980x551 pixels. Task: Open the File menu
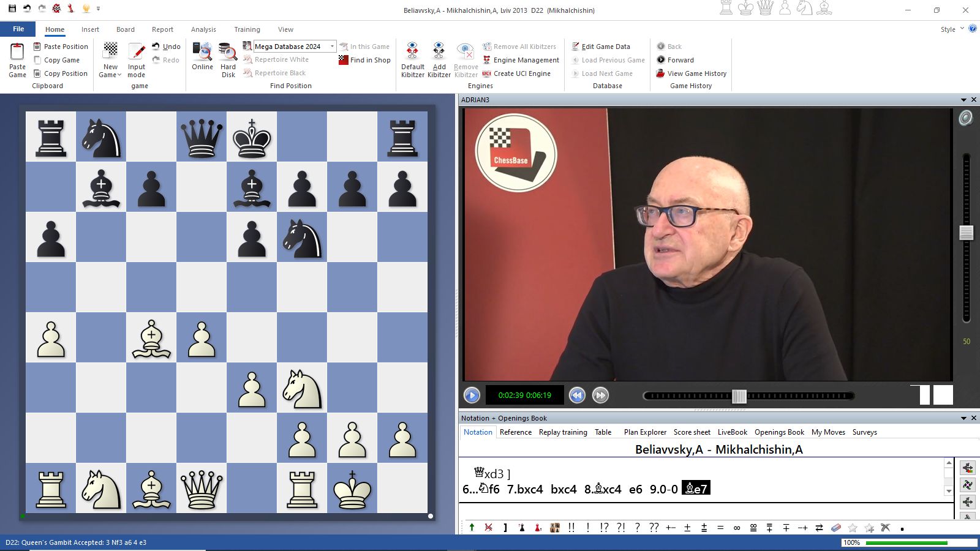18,29
